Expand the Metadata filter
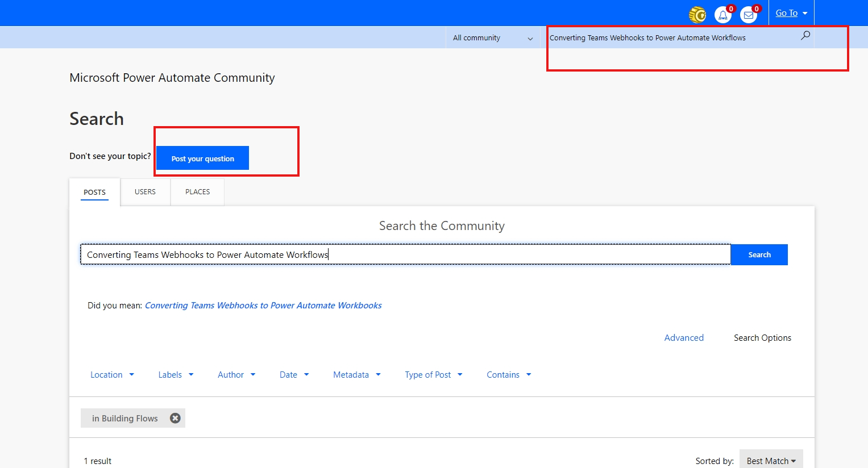This screenshot has height=468, width=868. coord(357,375)
